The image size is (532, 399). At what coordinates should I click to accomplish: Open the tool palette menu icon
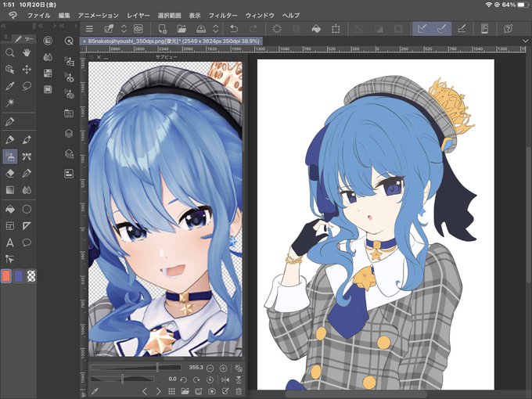(x=5, y=38)
